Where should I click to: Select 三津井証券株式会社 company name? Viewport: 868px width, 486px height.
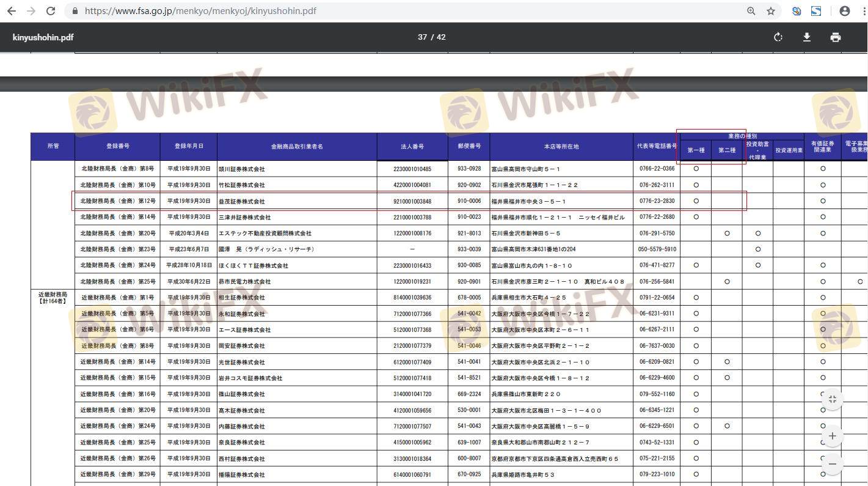coord(244,217)
